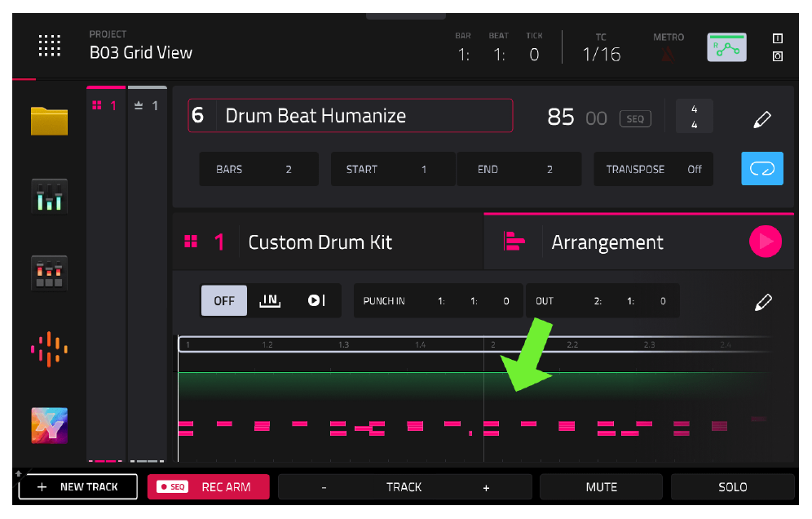The width and height of the screenshot is (812, 519).
Task: Click the SOLO button
Action: [x=733, y=487]
